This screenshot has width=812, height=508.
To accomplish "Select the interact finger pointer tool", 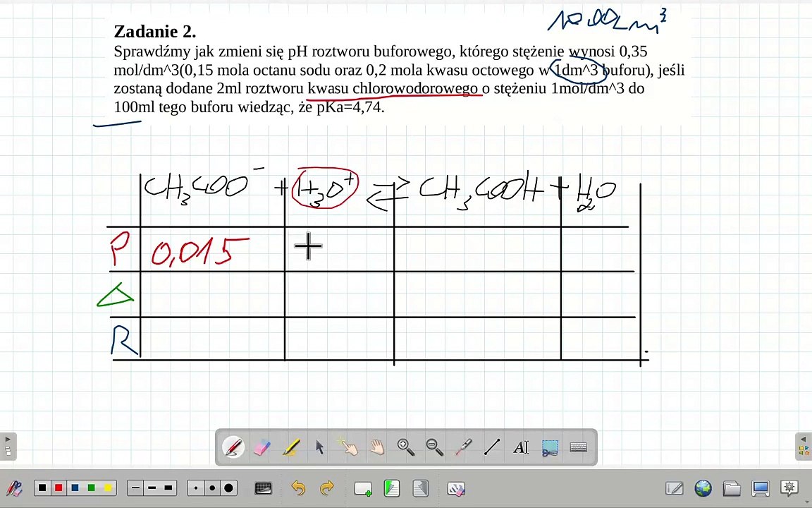I will click(348, 447).
